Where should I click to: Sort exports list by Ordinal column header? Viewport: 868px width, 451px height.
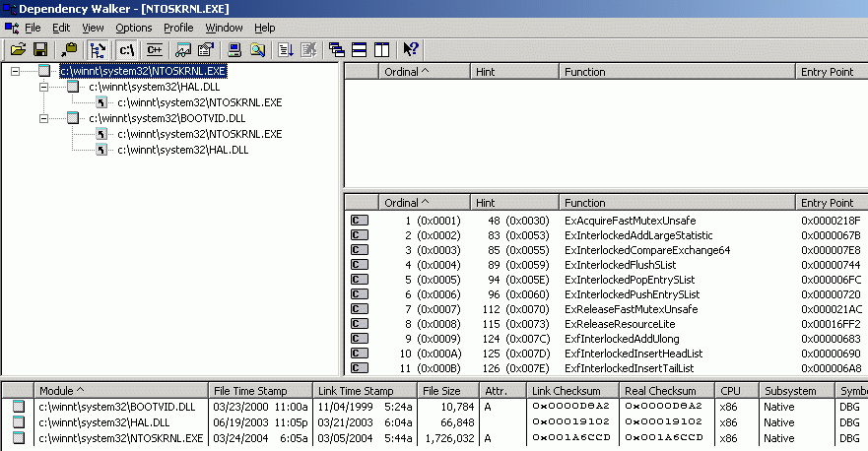tap(425, 203)
